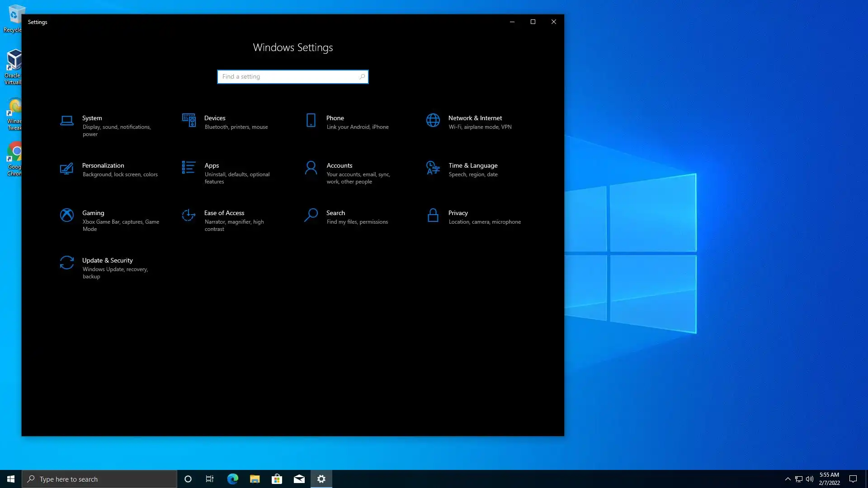
Task: Click the Ease of Access icon
Action: pyautogui.click(x=189, y=216)
